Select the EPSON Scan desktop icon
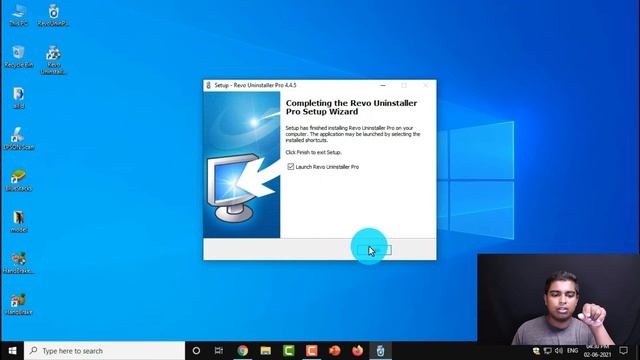Image resolution: width=640 pixels, height=360 pixels. [18, 139]
